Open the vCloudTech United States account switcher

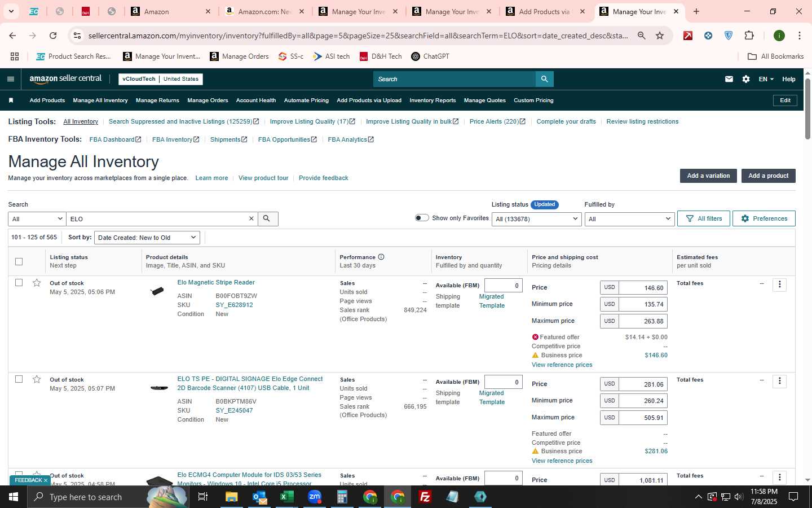161,79
